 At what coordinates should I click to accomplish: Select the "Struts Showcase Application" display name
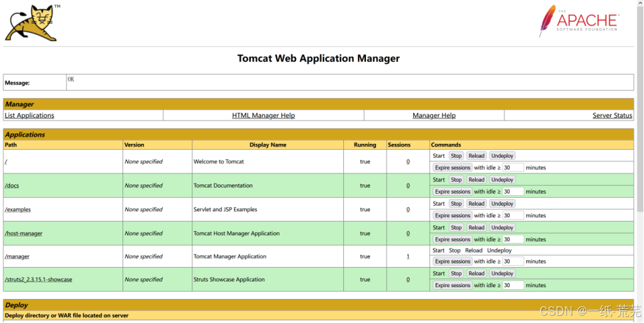click(229, 279)
